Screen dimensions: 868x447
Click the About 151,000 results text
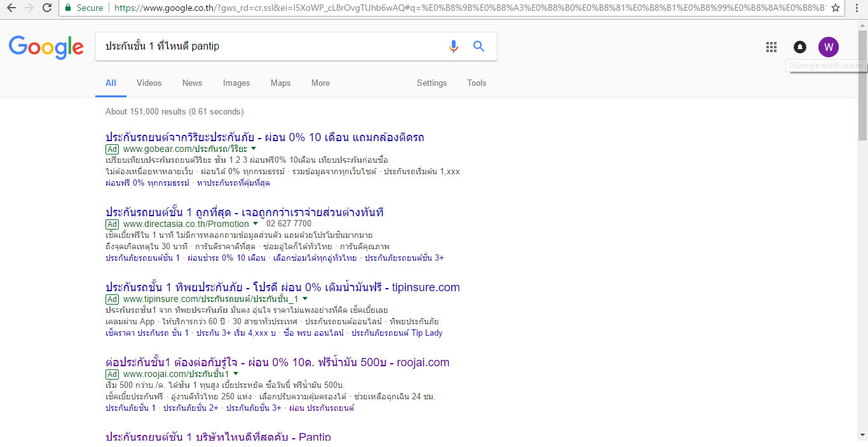[175, 112]
